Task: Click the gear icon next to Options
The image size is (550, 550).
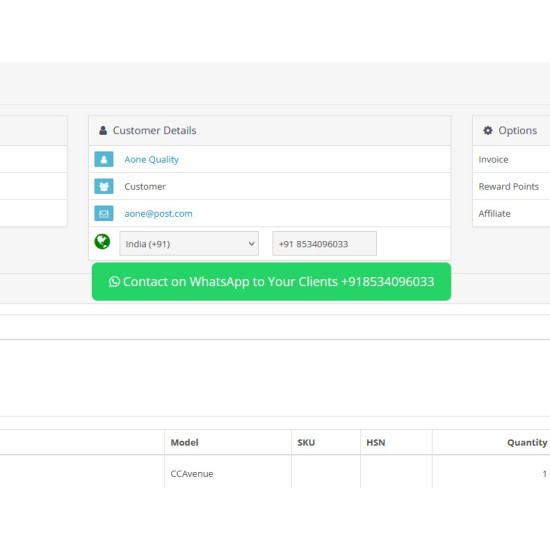Action: point(488,130)
